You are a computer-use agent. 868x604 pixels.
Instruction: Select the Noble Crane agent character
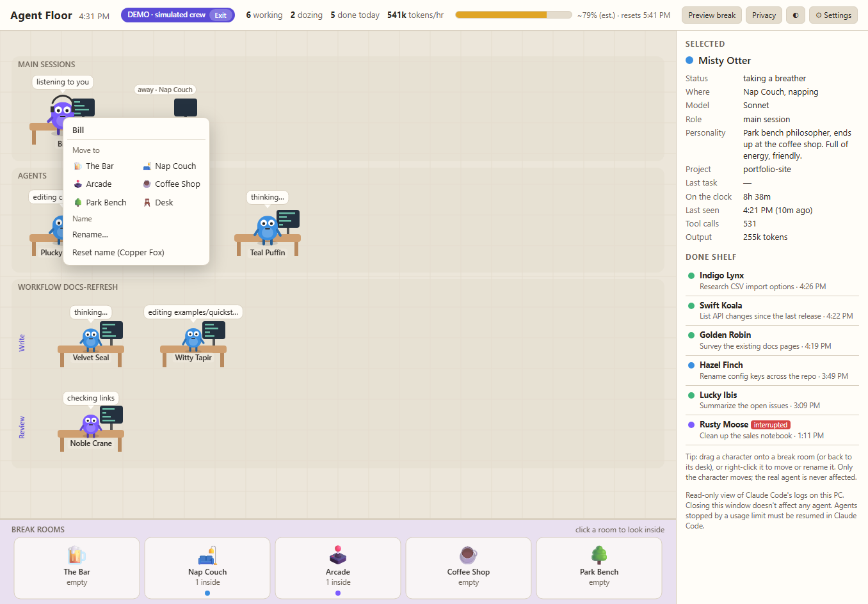91,425
